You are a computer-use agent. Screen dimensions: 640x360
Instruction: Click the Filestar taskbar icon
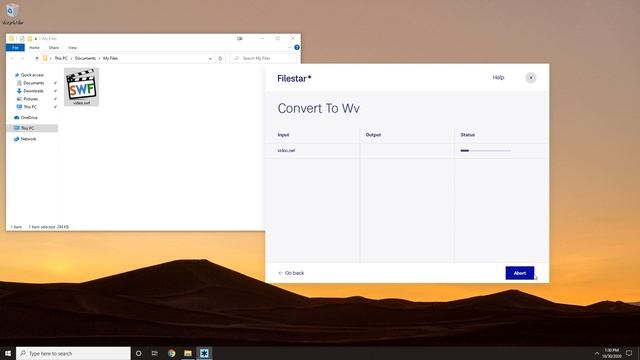point(204,353)
